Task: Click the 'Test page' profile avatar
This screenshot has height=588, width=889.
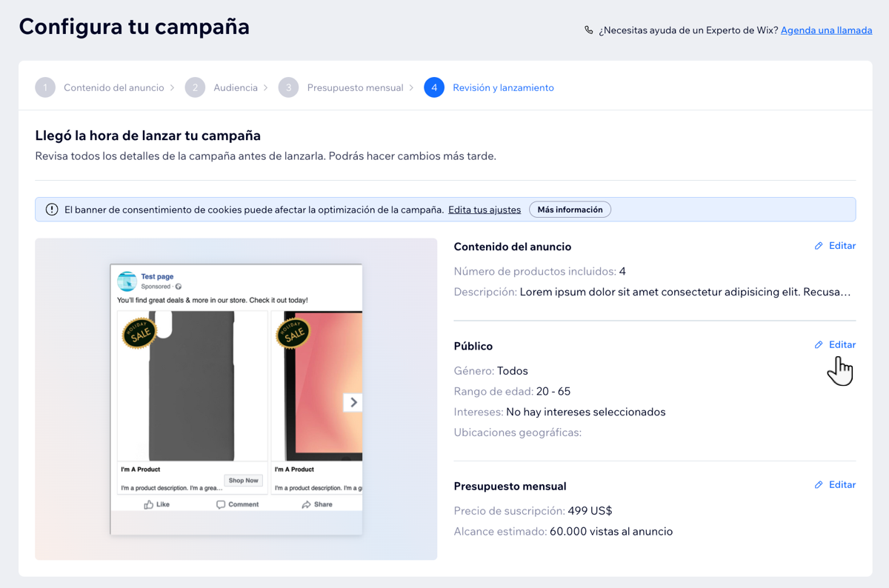Action: (x=127, y=281)
